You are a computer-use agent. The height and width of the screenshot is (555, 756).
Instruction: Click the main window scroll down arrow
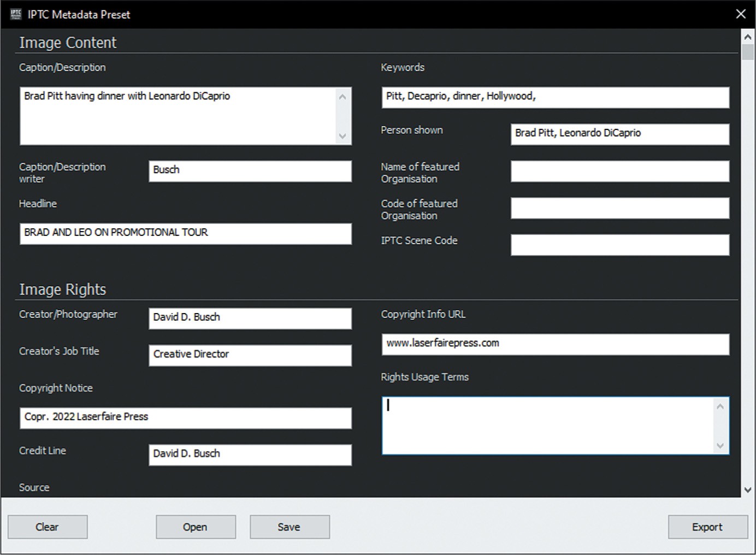pos(748,490)
